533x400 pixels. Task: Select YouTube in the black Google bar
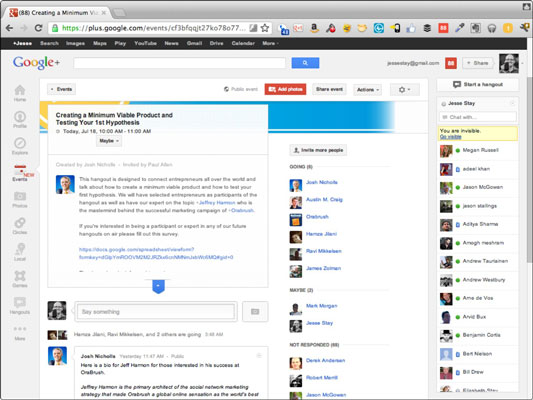[145, 43]
